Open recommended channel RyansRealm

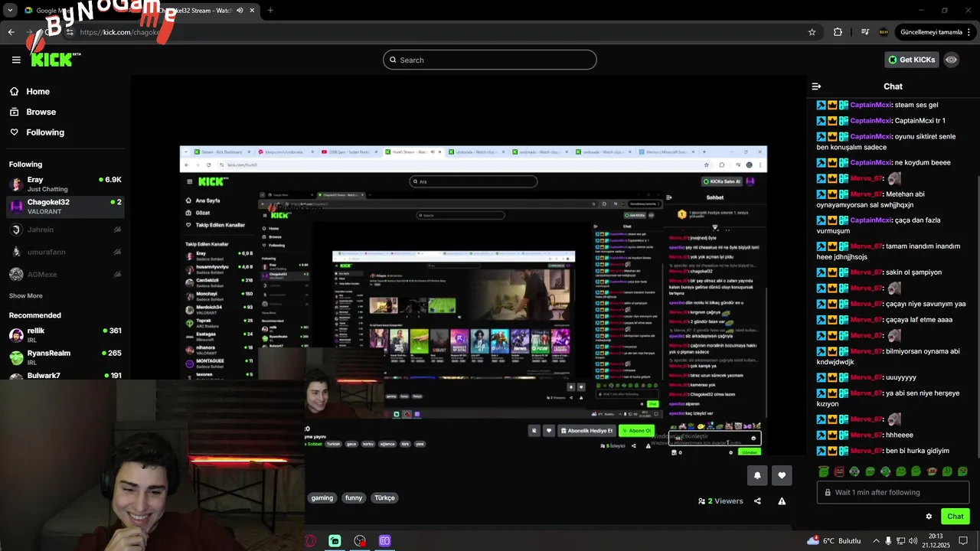65,357
